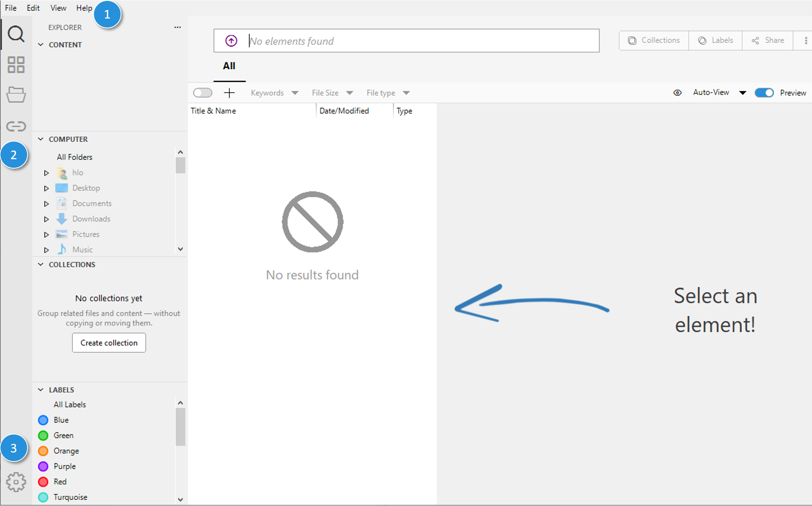Collapse the COMPUTER section
The width and height of the screenshot is (812, 506).
[x=41, y=139]
